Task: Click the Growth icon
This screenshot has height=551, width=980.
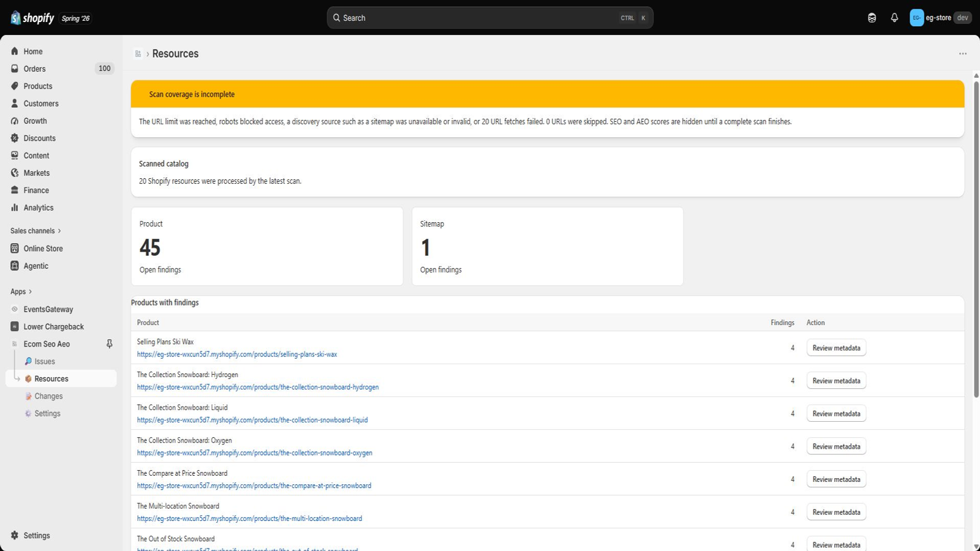Action: 15,121
